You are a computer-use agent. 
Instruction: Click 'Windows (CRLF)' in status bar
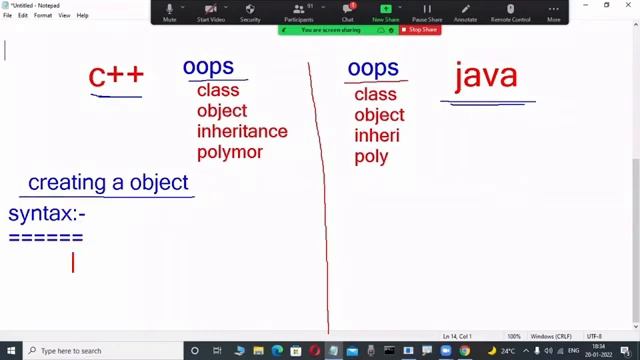(551, 336)
